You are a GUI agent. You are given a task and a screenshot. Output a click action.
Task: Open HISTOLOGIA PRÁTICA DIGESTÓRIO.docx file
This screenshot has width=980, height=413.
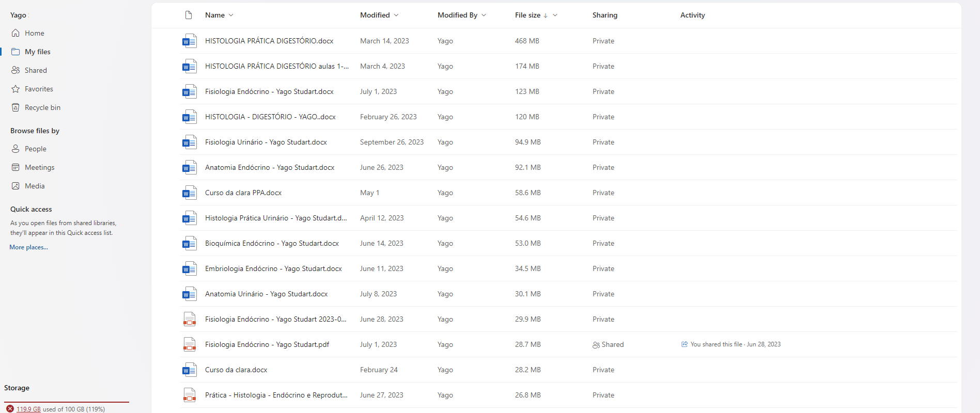269,41
